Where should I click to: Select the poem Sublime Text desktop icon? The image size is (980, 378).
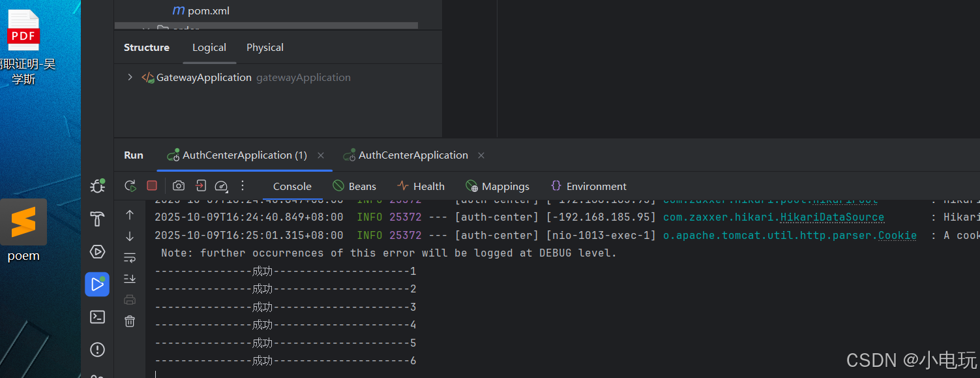(23, 231)
